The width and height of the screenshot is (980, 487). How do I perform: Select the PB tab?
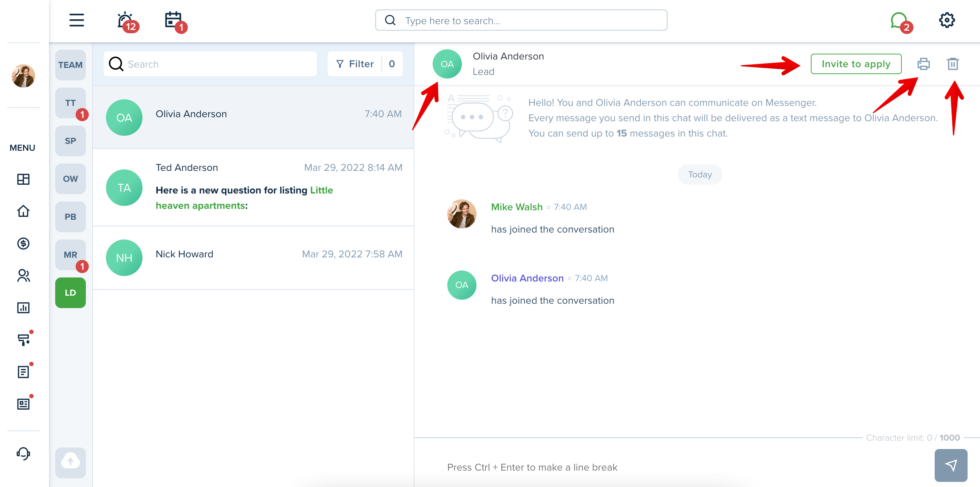[71, 217]
